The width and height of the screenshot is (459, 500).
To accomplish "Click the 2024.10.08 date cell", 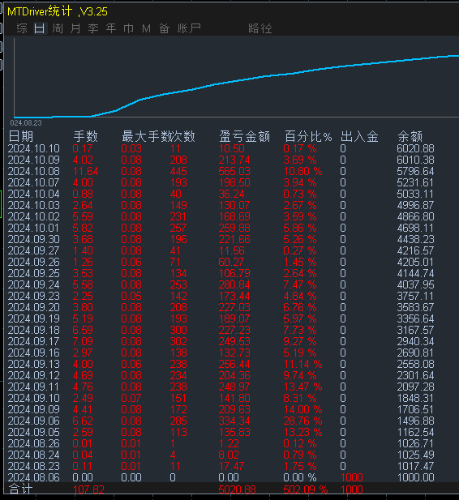I will pos(34,171).
